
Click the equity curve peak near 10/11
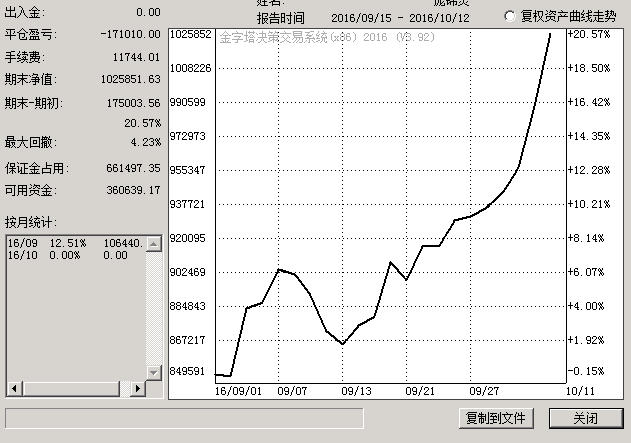[550, 34]
